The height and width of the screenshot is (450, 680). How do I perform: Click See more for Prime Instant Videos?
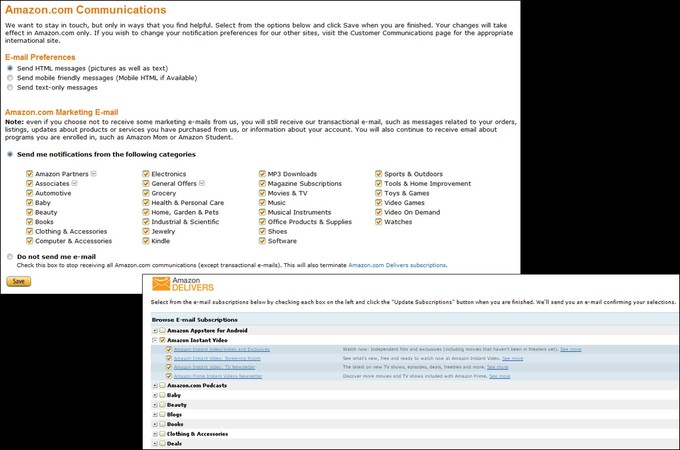pyautogui.click(x=500, y=376)
